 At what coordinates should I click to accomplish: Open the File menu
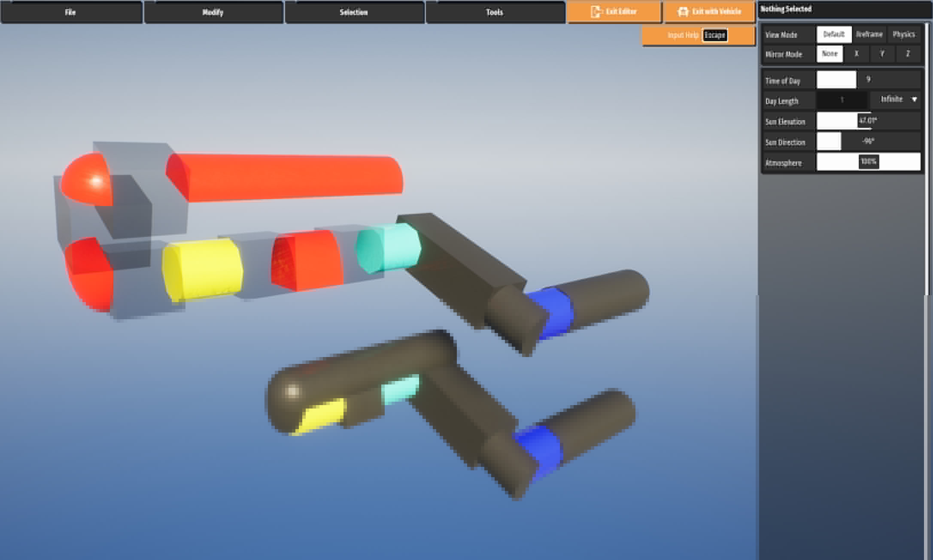click(71, 12)
